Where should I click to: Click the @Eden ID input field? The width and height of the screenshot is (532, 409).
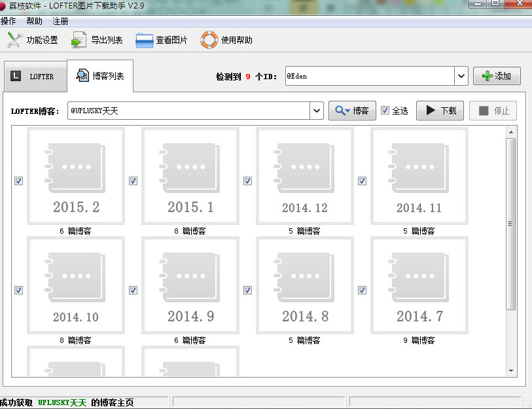(x=370, y=76)
